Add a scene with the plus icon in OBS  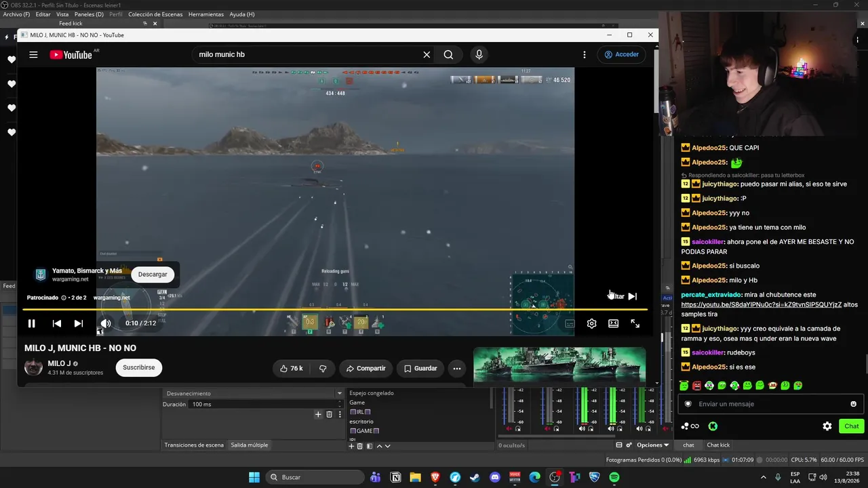click(x=351, y=446)
